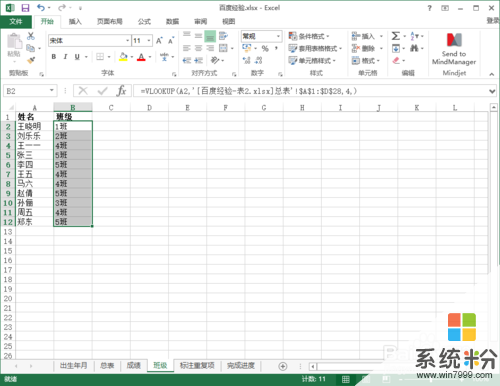Align text left
Viewport: 500px width, 386px height.
(187, 48)
